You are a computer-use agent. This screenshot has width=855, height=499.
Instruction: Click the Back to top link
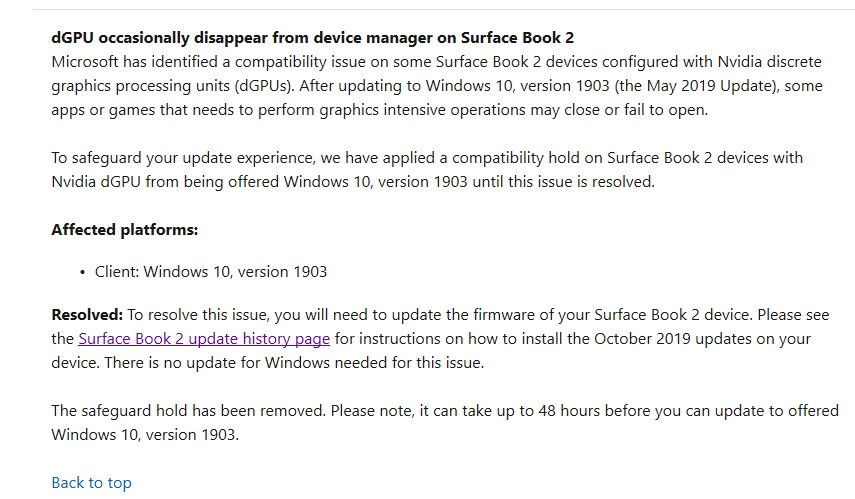[x=92, y=483]
